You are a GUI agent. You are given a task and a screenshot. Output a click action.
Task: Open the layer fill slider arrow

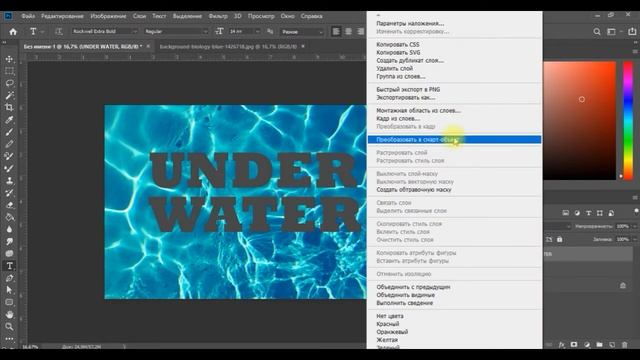635,239
